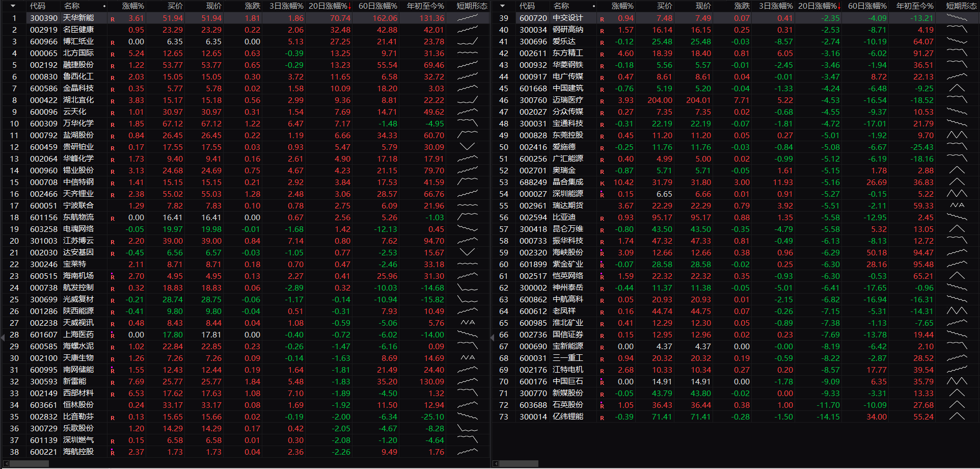Sort by 60日涨幅% in right panel header

(867, 6)
